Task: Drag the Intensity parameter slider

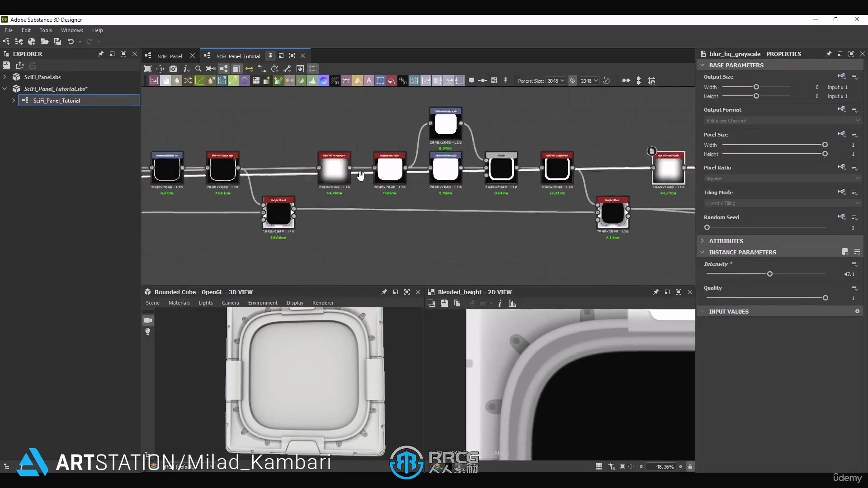Action: point(769,273)
